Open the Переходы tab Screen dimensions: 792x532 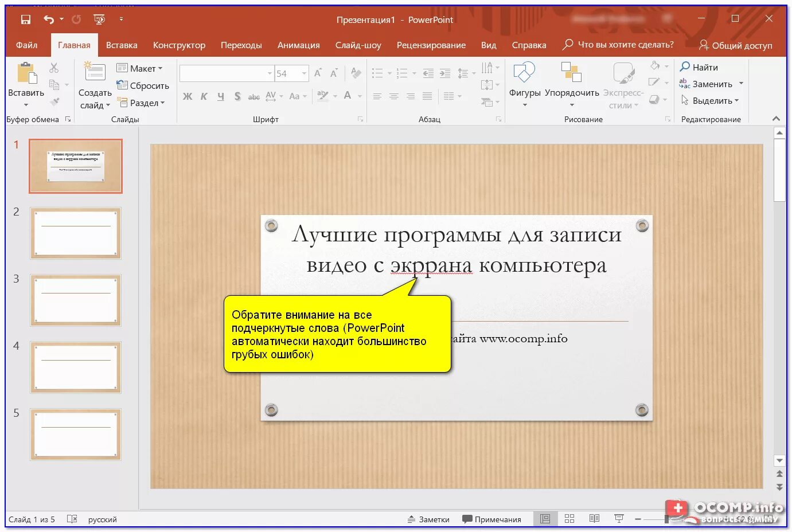coord(241,45)
